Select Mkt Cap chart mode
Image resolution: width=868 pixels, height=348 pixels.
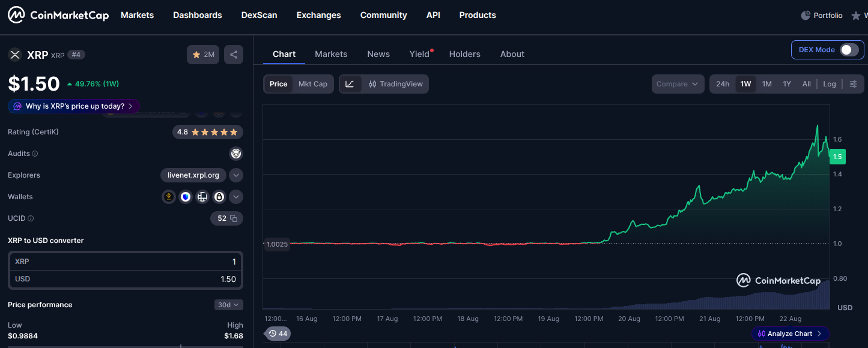[x=313, y=84]
